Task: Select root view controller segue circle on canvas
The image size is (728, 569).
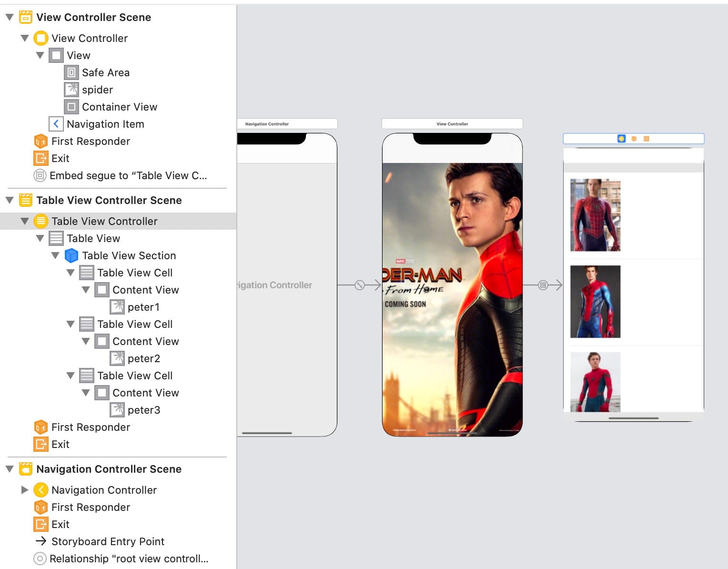Action: coord(360,285)
